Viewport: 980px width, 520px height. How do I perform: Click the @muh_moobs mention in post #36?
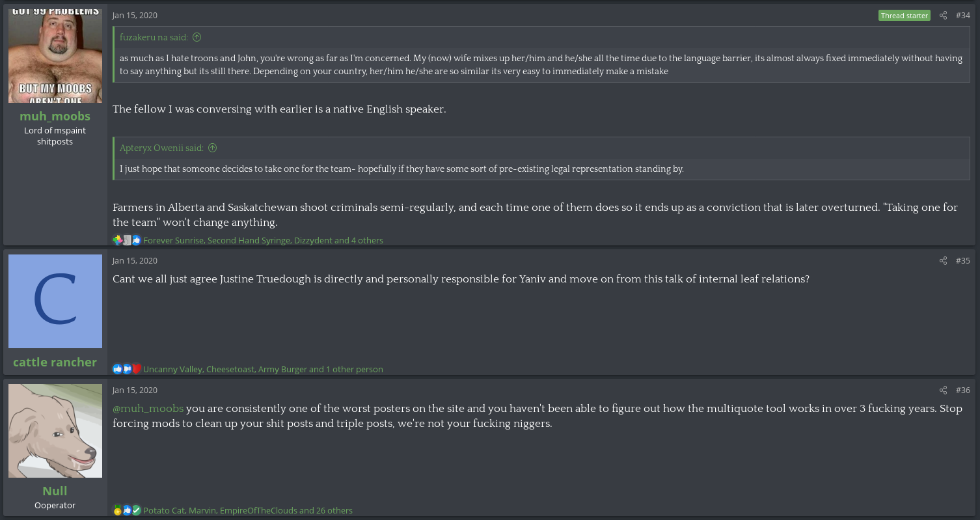(148, 409)
